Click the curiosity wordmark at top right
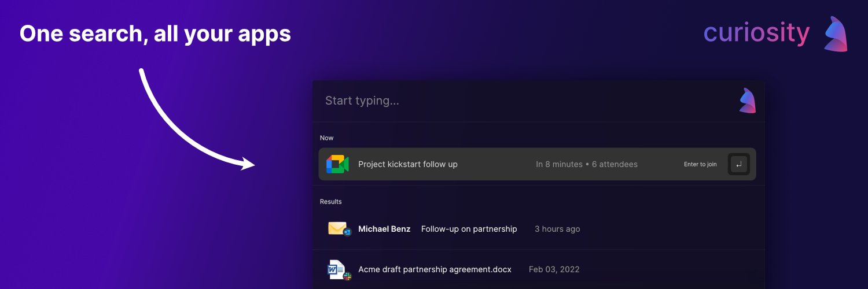The height and width of the screenshot is (289, 868). tap(756, 33)
